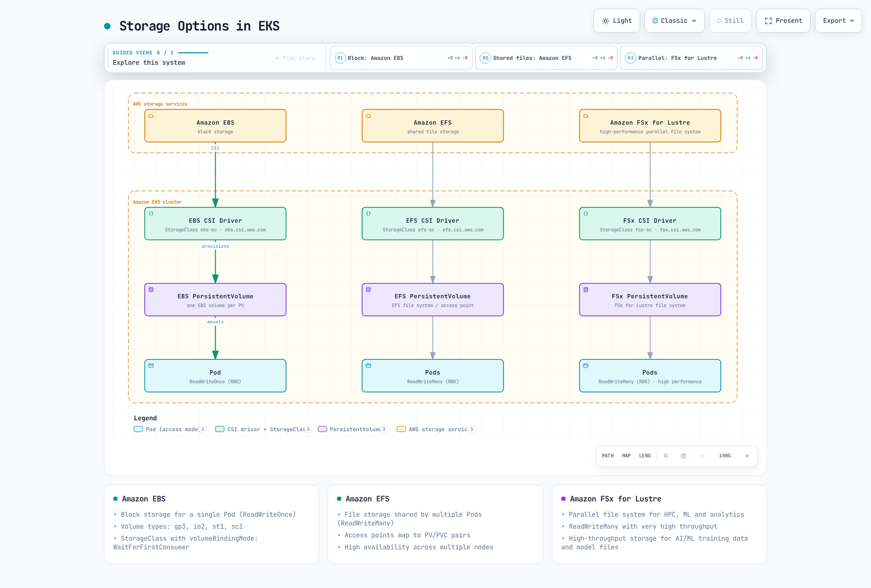Click the window icon on FSx Pods node
Image resolution: width=871 pixels, height=588 pixels.
pyautogui.click(x=586, y=366)
